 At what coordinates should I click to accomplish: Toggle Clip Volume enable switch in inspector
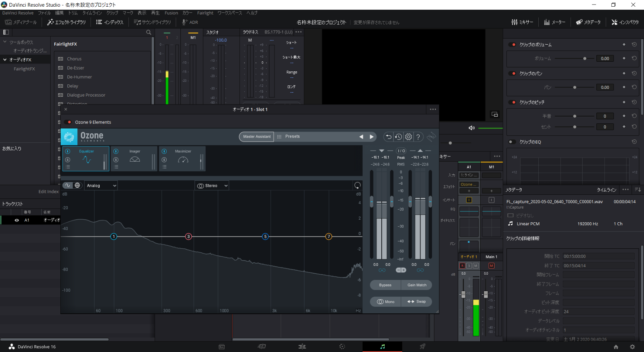(x=512, y=45)
